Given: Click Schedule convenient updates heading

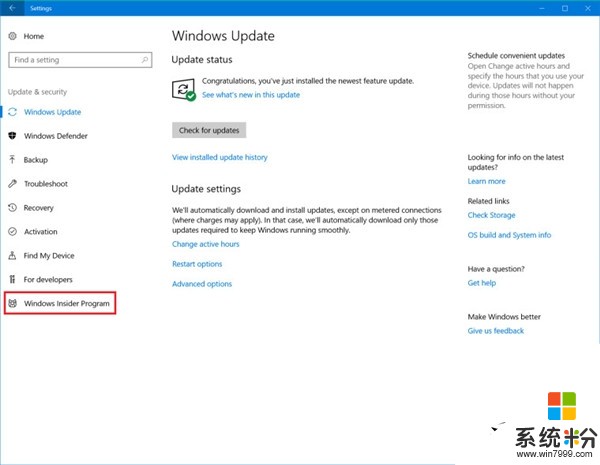Looking at the screenshot, I should coord(516,55).
